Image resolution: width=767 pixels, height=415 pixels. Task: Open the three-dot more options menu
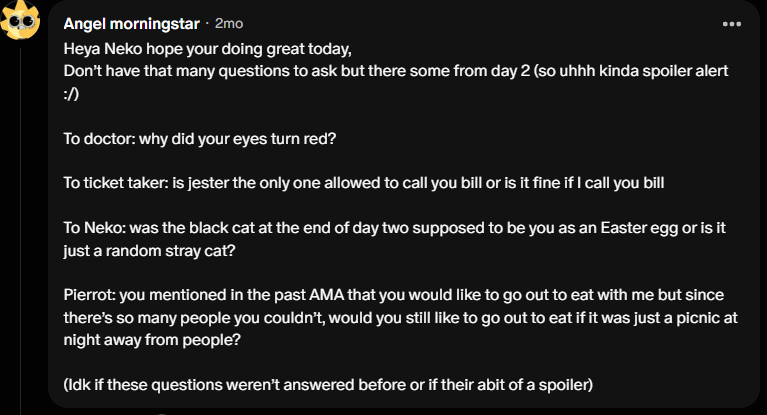click(732, 24)
